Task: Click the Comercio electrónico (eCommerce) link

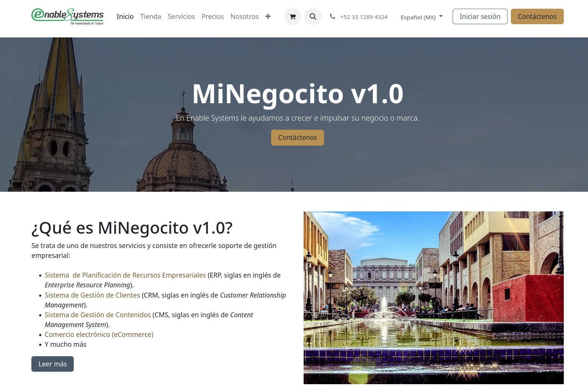Action: [99, 335]
